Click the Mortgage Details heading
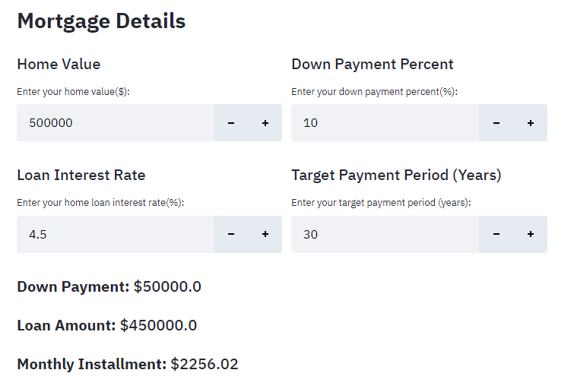This screenshot has height=392, width=574. (x=101, y=21)
